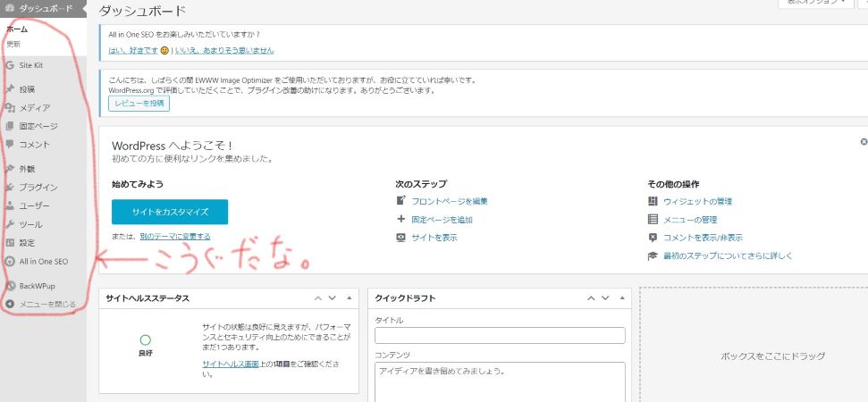Click the speech bubble icon next to コメント
Viewport: 868px width, 402px height.
point(10,145)
